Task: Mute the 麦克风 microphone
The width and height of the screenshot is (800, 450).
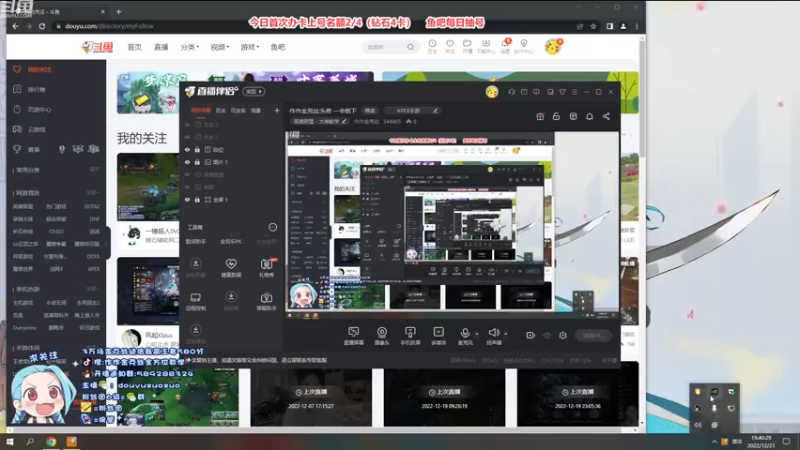Action: click(465, 336)
